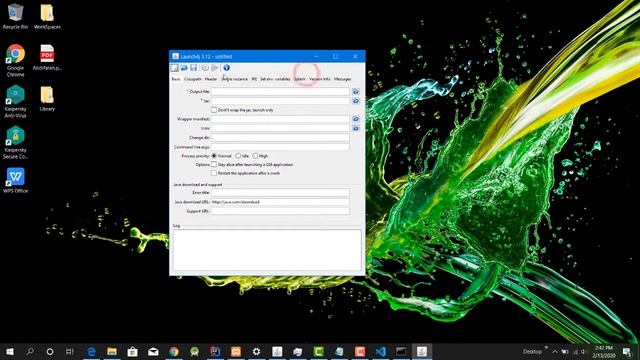Show hidden system tray icons chevron
The image size is (640, 360).
point(555,351)
